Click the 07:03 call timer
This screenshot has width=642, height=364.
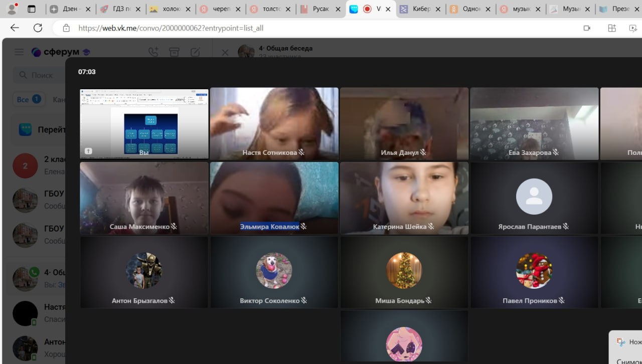tap(87, 72)
